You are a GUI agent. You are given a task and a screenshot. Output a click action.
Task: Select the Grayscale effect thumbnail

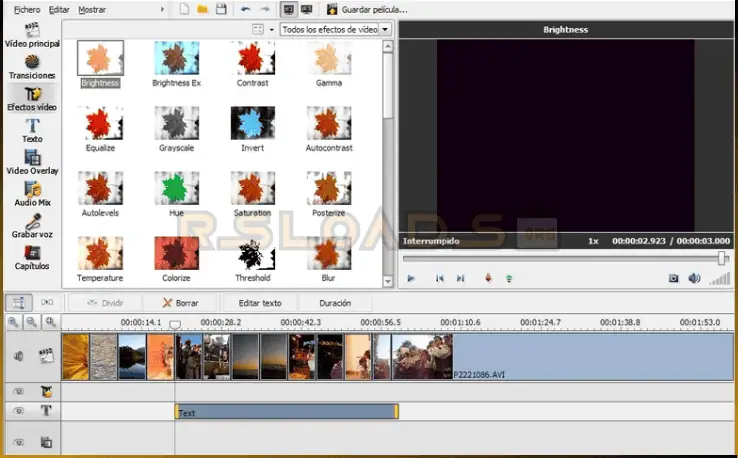[176, 123]
